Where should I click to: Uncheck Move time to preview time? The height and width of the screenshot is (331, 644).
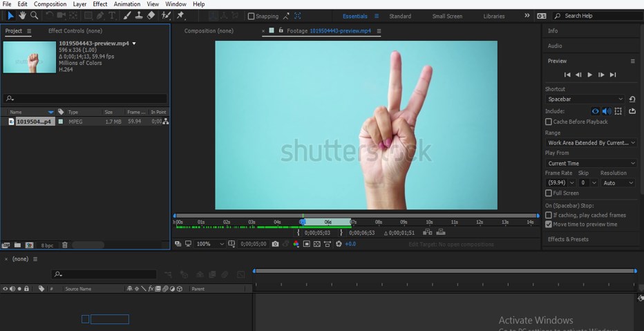pyautogui.click(x=549, y=225)
